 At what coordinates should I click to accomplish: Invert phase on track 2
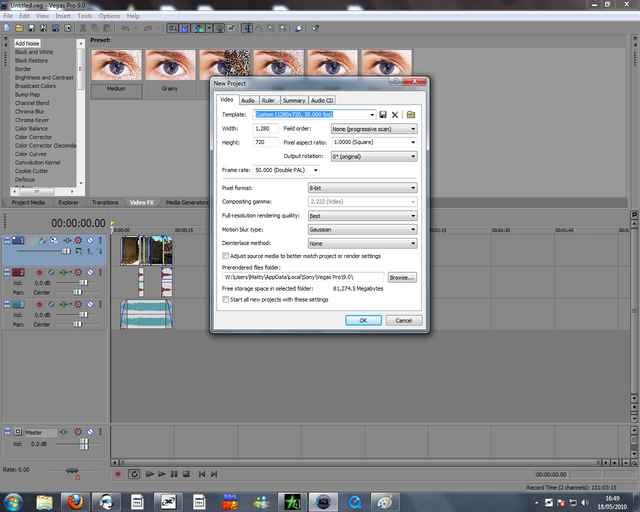pyautogui.click(x=51, y=272)
